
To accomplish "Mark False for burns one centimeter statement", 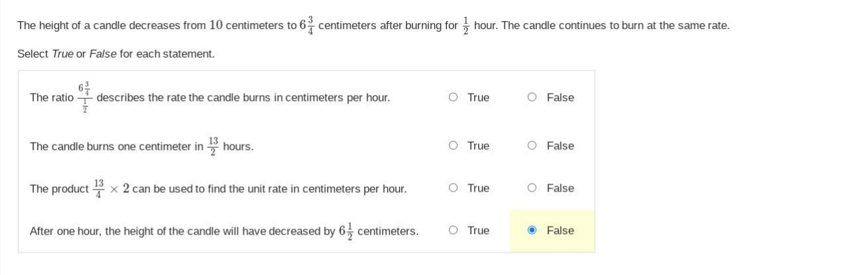I will (x=532, y=146).
